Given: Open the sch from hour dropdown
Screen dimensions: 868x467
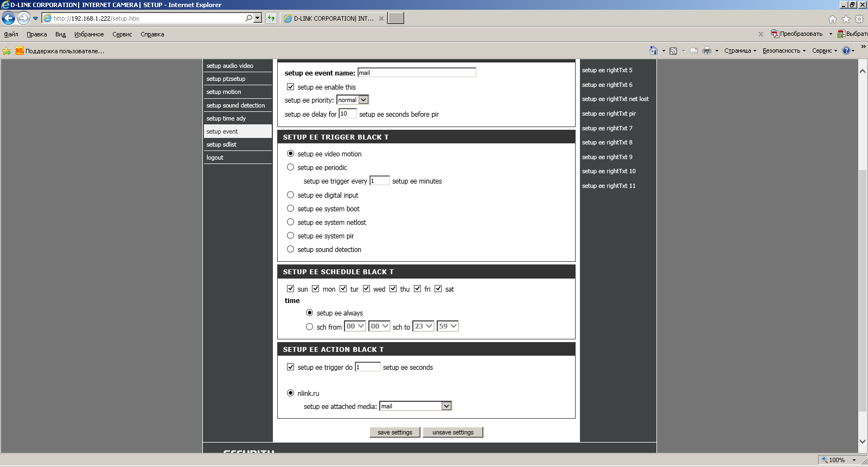Looking at the screenshot, I should tap(355, 326).
